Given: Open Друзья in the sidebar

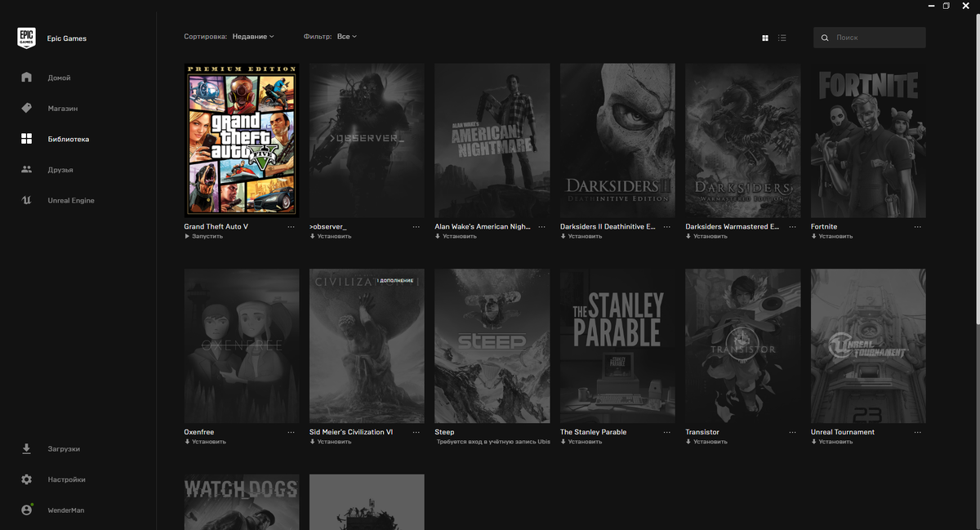Looking at the screenshot, I should pos(60,170).
